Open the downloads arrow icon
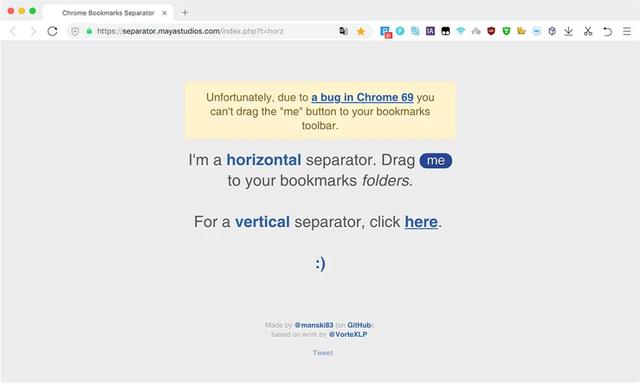Image resolution: width=640 pixels, height=383 pixels. point(569,31)
